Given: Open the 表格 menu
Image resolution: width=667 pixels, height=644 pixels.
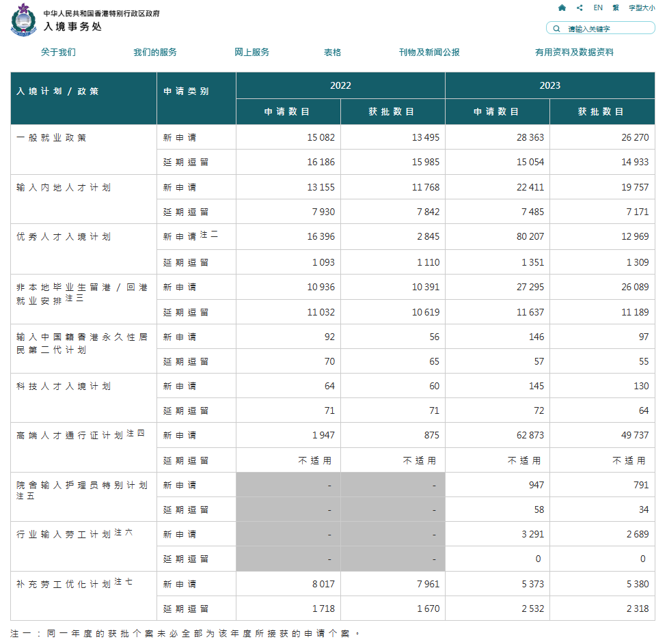Looking at the screenshot, I should (332, 53).
